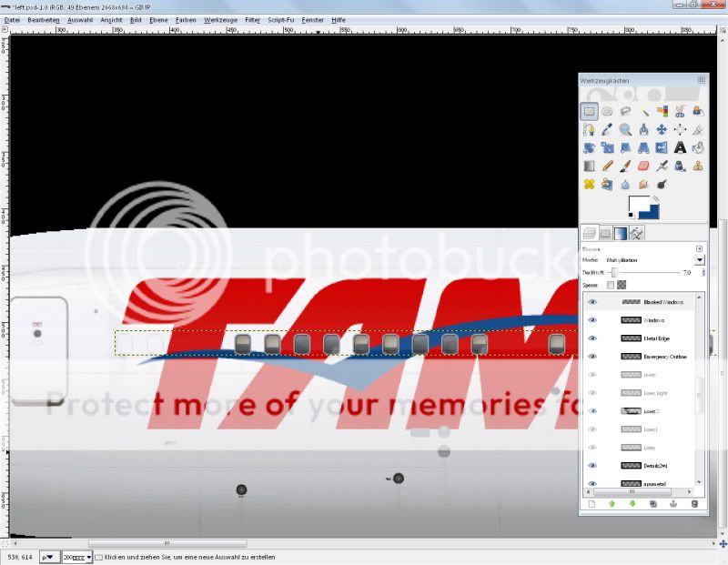This screenshot has width=728, height=565.
Task: Open the layer Modus dropdown
Action: (x=699, y=260)
